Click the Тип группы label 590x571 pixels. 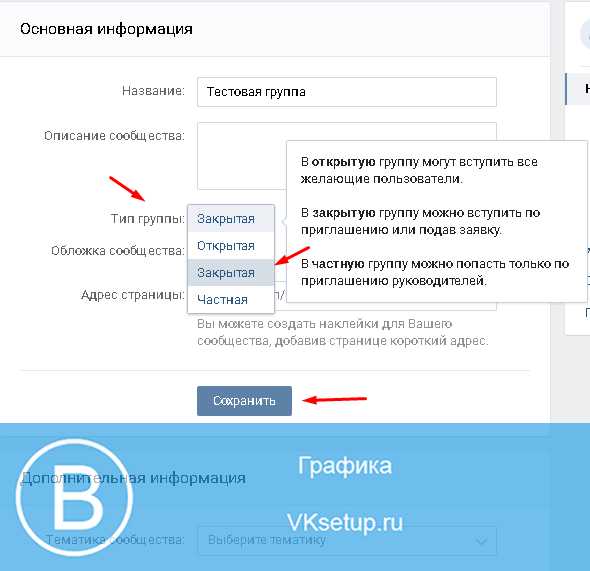point(148,219)
